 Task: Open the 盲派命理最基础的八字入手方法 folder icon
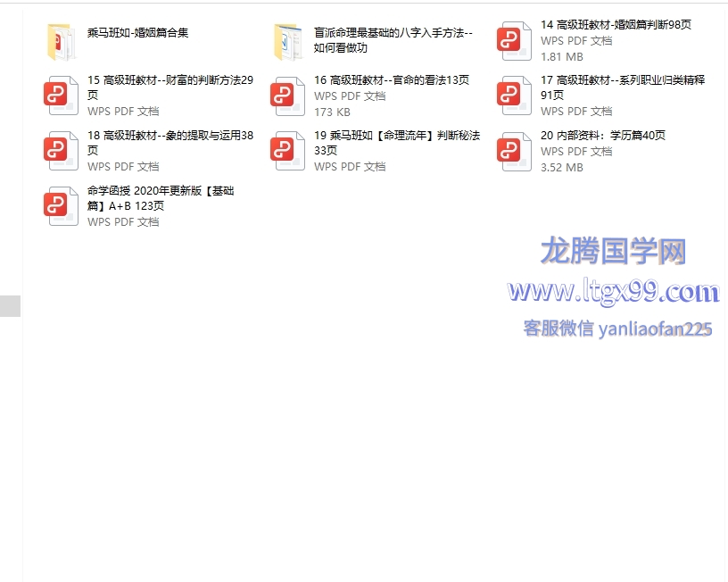point(288,42)
